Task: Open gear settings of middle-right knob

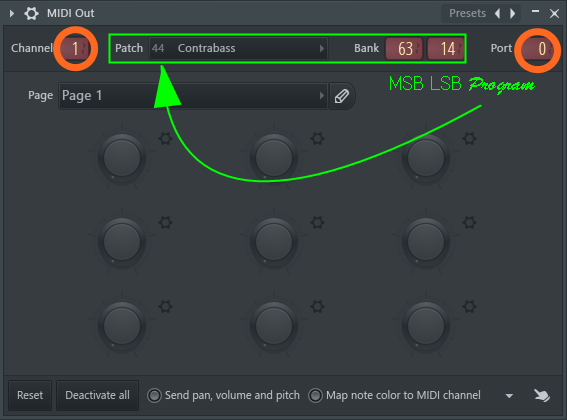Action: tap(469, 222)
